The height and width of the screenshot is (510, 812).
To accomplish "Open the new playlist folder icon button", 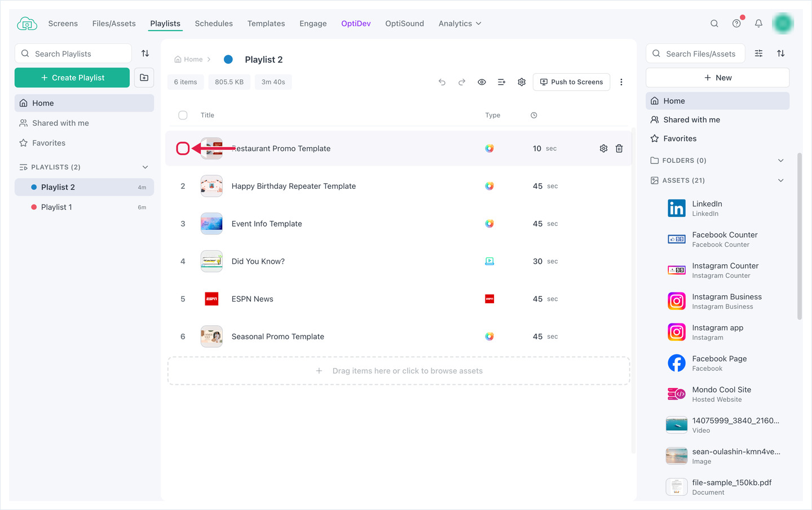I will click(x=144, y=78).
